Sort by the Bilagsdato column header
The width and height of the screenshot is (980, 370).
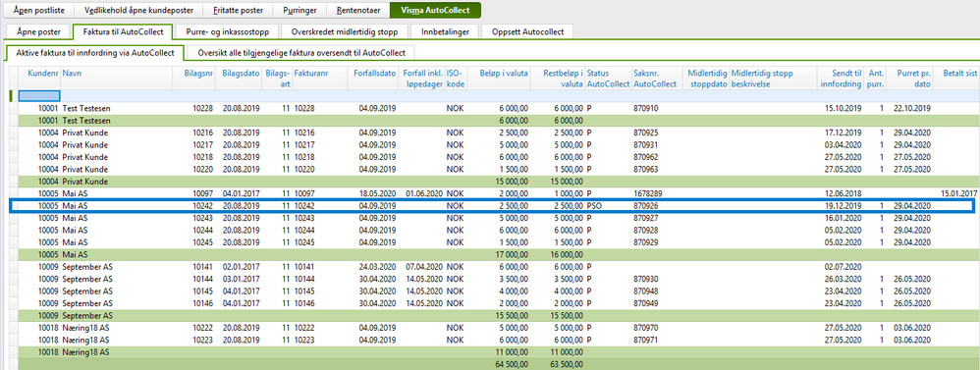242,74
